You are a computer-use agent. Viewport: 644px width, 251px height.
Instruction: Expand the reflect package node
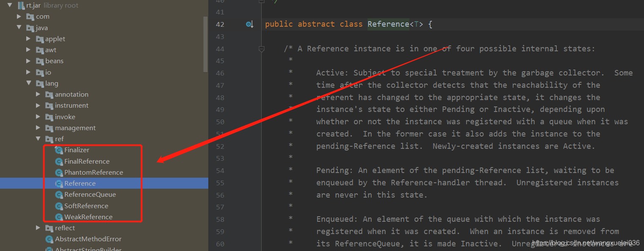(38, 228)
